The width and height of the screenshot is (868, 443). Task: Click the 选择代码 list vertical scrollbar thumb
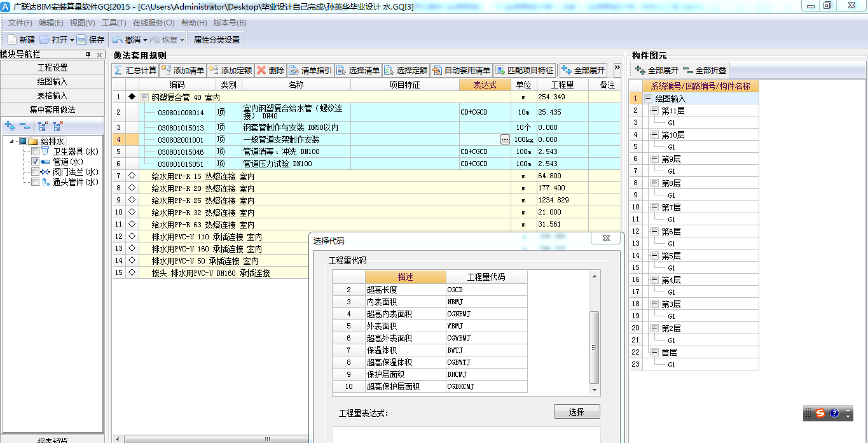595,347
